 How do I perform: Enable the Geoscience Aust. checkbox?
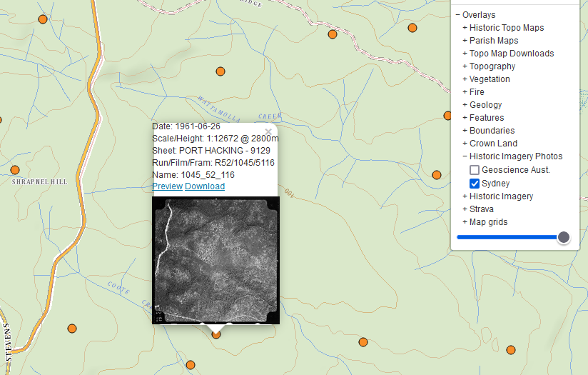click(x=475, y=170)
